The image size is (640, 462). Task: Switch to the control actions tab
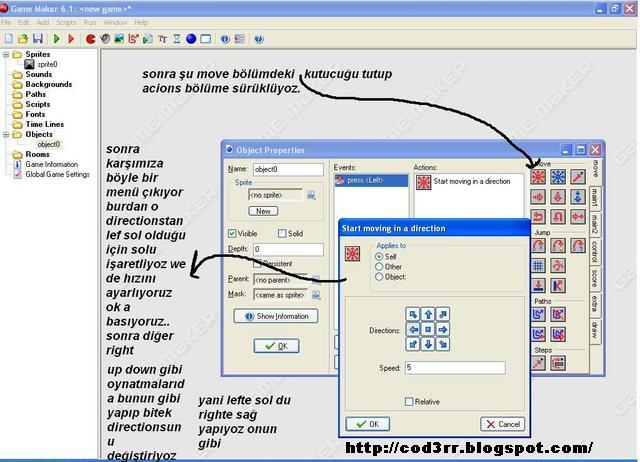tap(596, 252)
